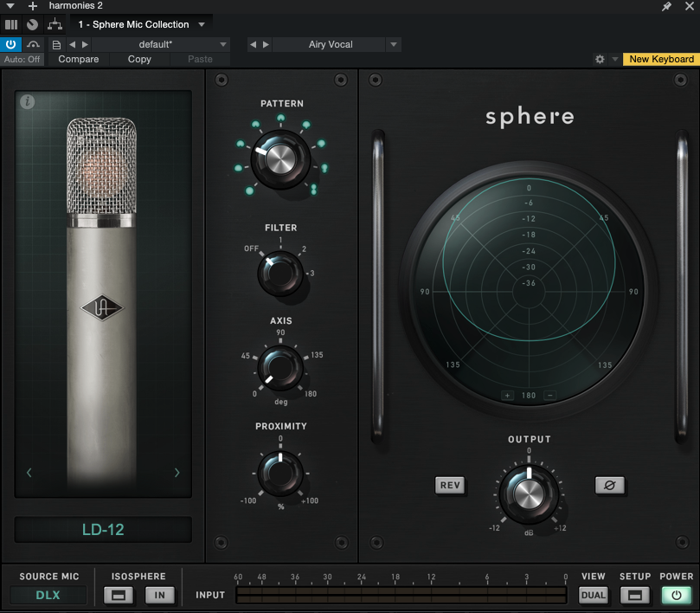Click the New Keyboard button

coord(661,59)
